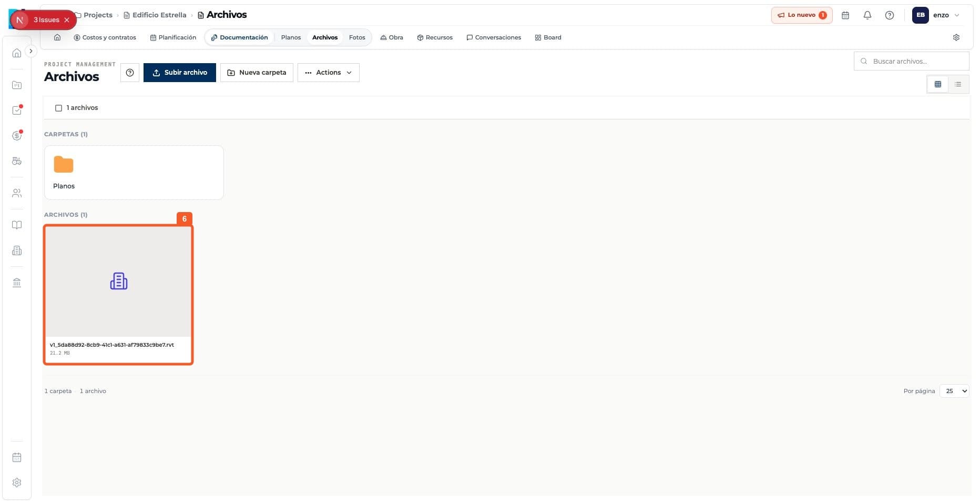980x502 pixels.
Task: Open the building icon in sidebar
Action: pos(17,250)
